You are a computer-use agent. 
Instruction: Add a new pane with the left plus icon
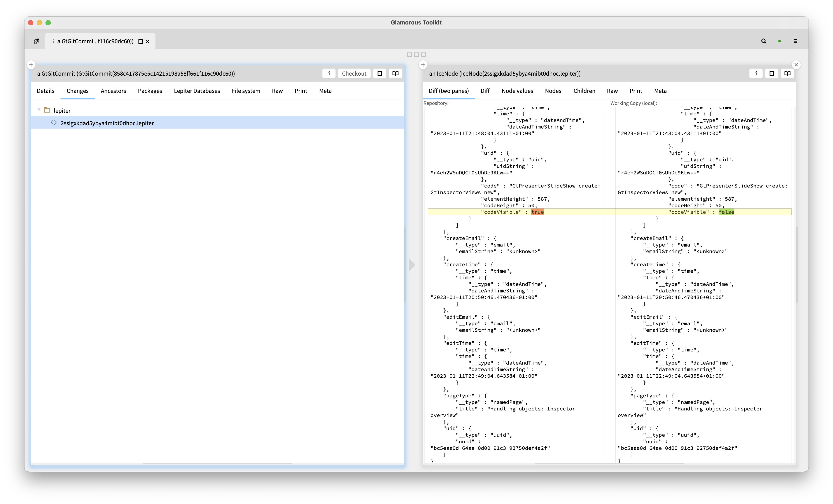[x=31, y=64]
